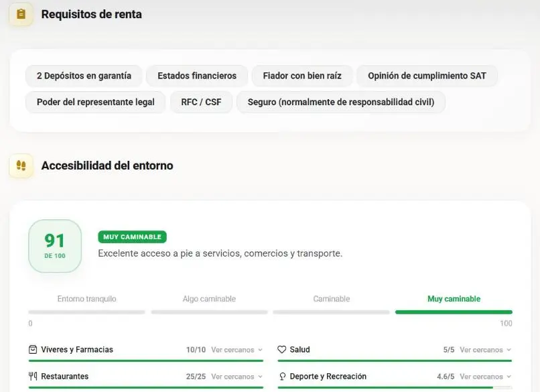Select the Seguro de responsabilidad civil chip
The image size is (540, 392).
coord(341,103)
